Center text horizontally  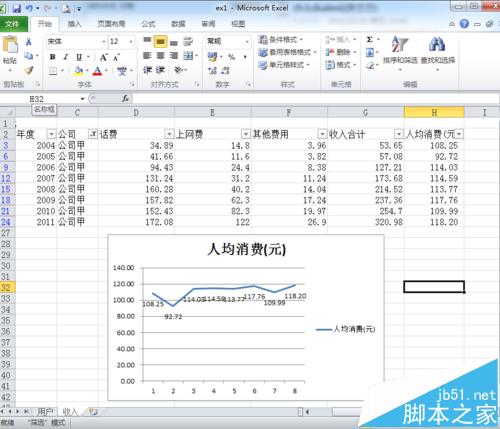160,56
